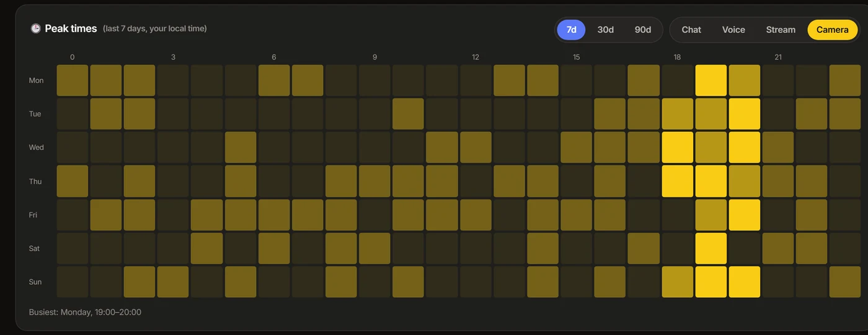
Task: Click the Peak times heading
Action: (x=71, y=28)
